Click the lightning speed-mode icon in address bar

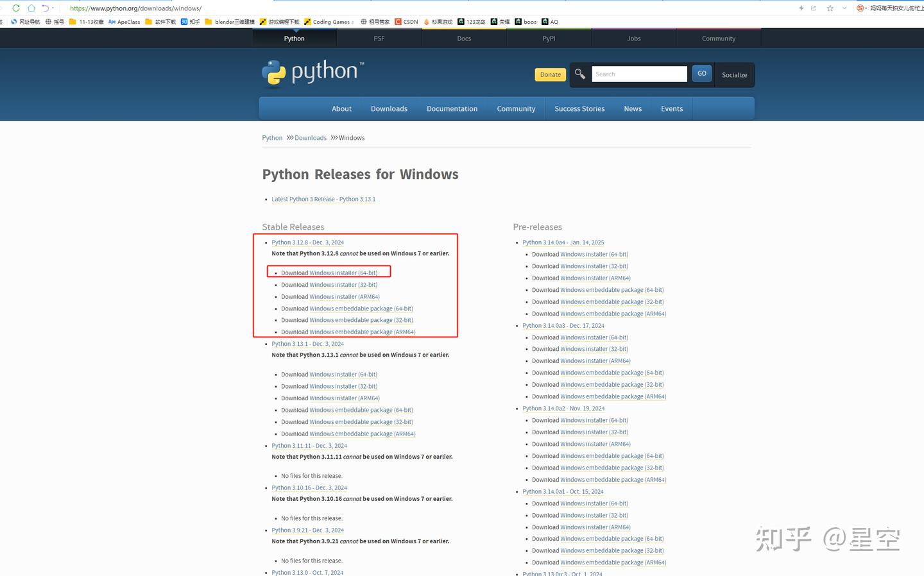tap(801, 8)
